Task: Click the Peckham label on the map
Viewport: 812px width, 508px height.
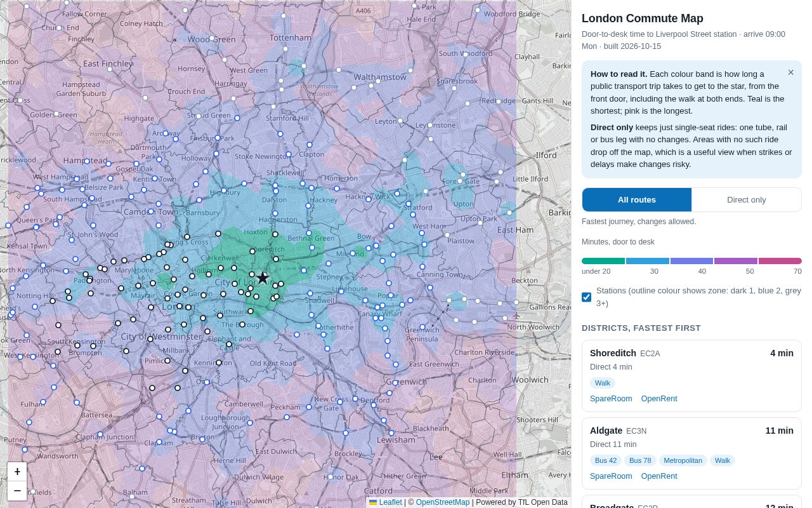Action: [x=286, y=406]
